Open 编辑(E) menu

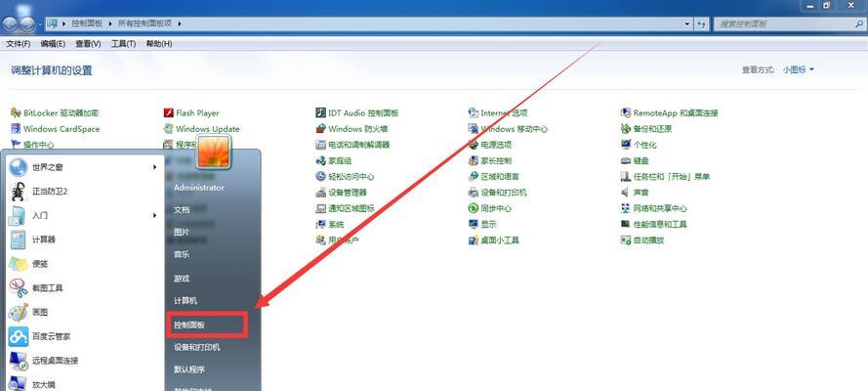pyautogui.click(x=53, y=44)
